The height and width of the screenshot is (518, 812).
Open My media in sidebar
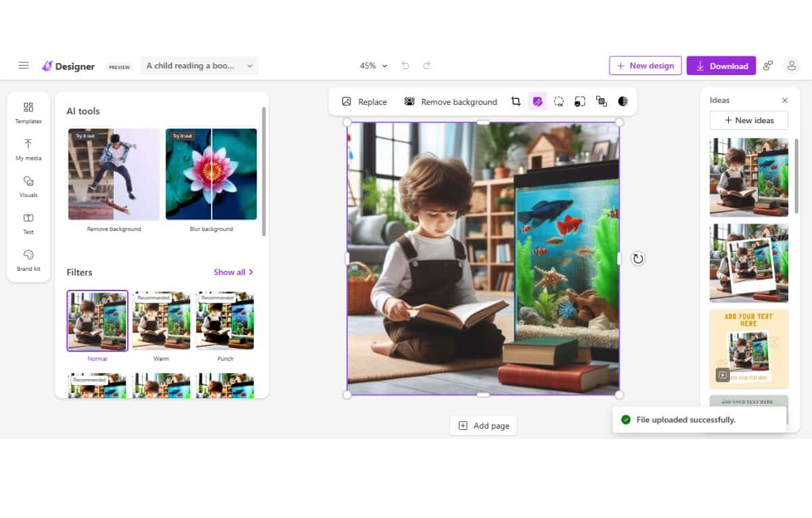point(28,150)
